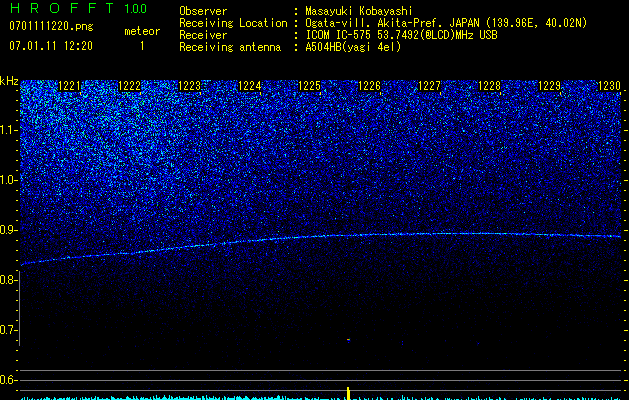
Task: Click the 1226 time marker label
Action: pyautogui.click(x=369, y=86)
